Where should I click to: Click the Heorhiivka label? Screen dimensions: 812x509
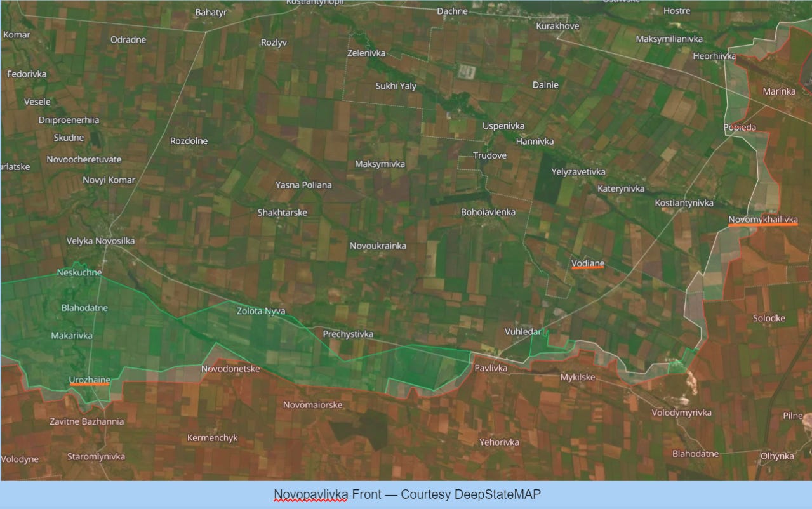click(714, 56)
